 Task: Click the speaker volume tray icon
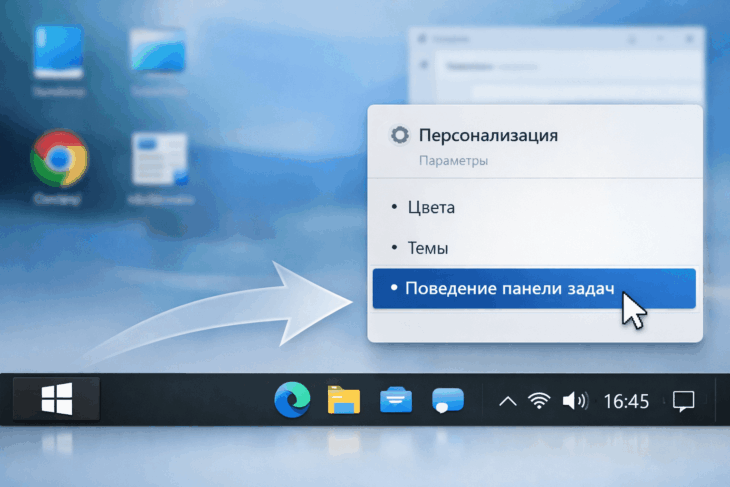point(575,401)
